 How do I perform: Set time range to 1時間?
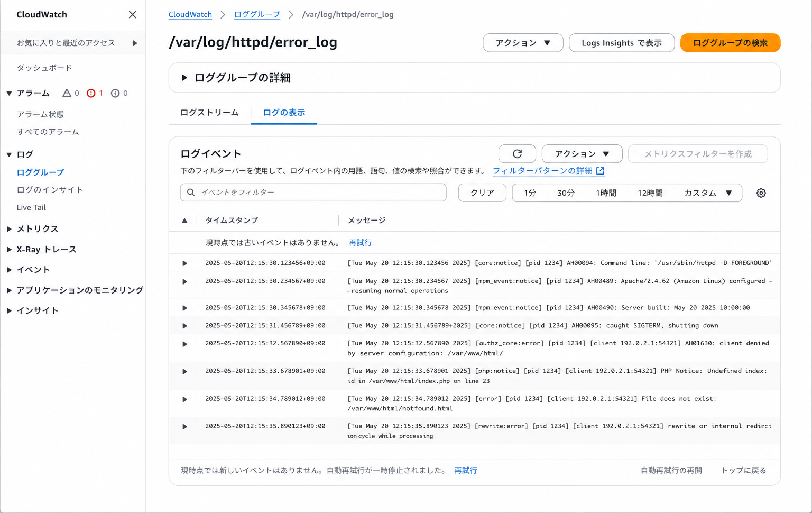point(606,193)
